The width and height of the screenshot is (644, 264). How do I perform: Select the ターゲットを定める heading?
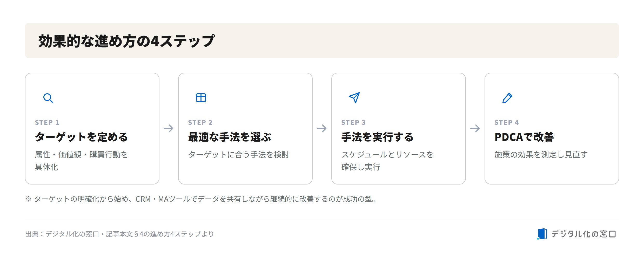tap(81, 137)
